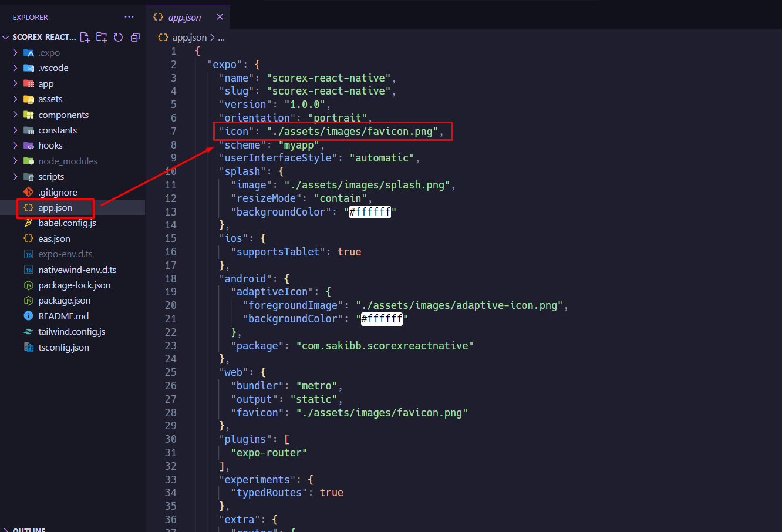The image size is (782, 532).
Task: Close the app.json tab
Action: click(x=220, y=17)
